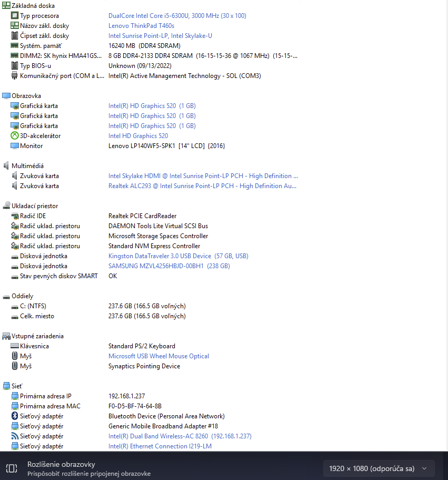Click the 3D-akcelerátor Xbox-style icon

pos(15,135)
